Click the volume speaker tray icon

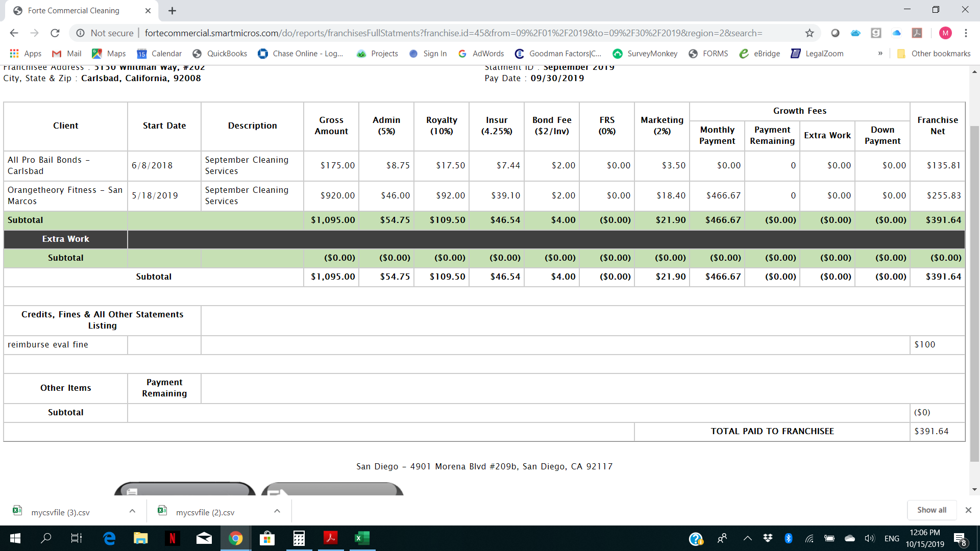click(x=870, y=538)
